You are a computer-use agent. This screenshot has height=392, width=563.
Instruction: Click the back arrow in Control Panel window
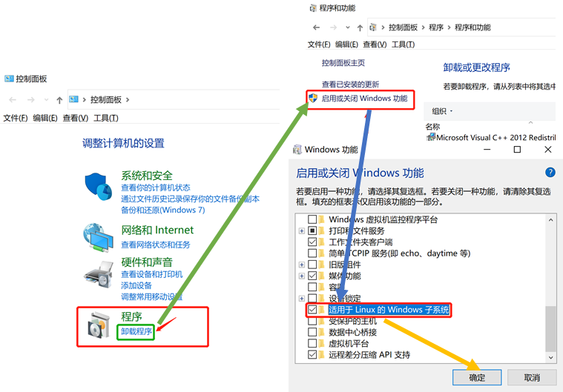(13, 100)
